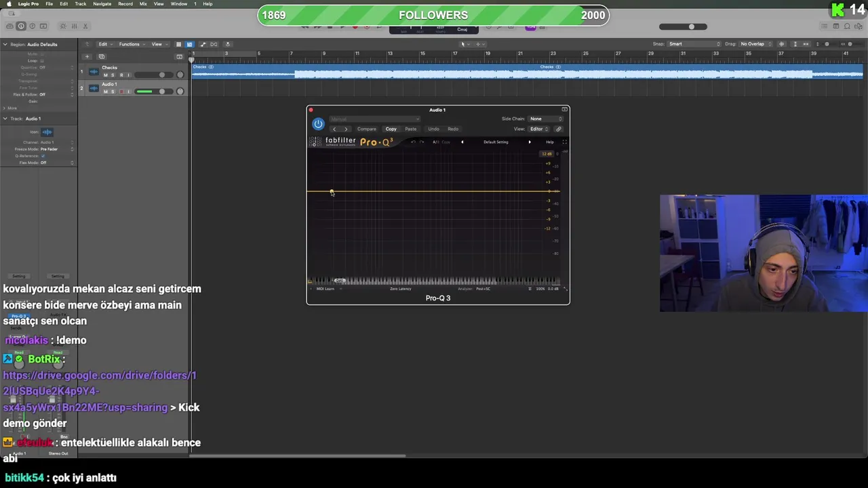Open the Mixer toolbar icon
This screenshot has height=488, width=868.
pyautogui.click(x=74, y=26)
